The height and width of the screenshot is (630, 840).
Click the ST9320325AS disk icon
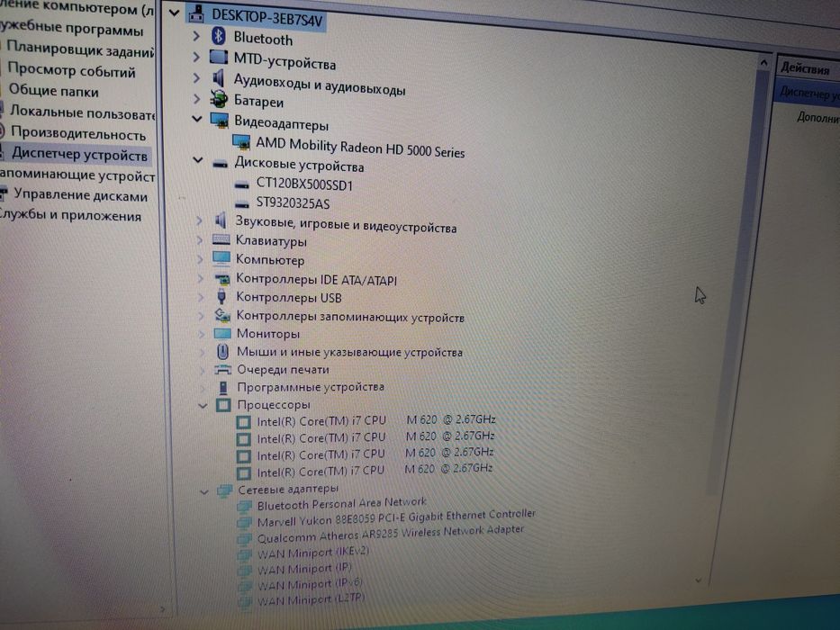(242, 204)
